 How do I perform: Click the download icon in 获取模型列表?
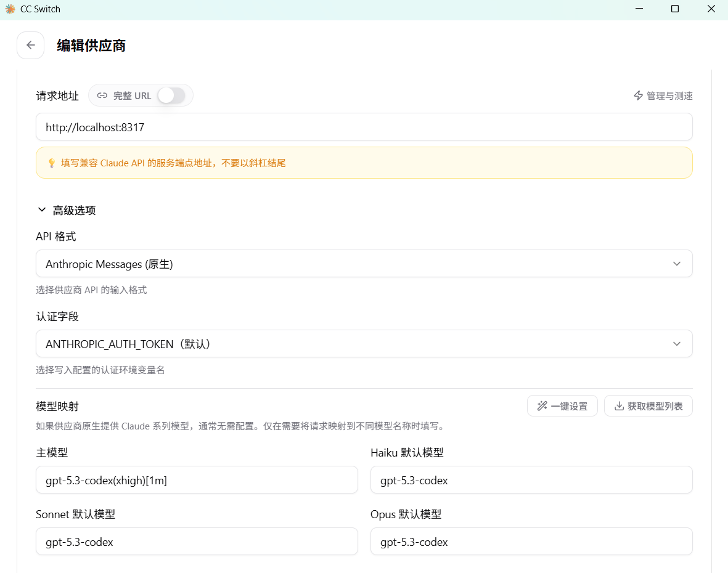(619, 406)
